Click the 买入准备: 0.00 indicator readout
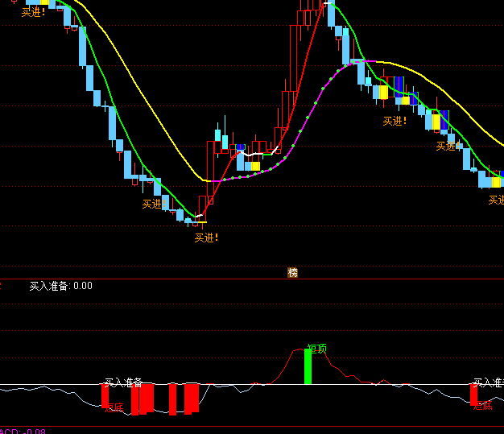The image size is (504, 434). [61, 286]
